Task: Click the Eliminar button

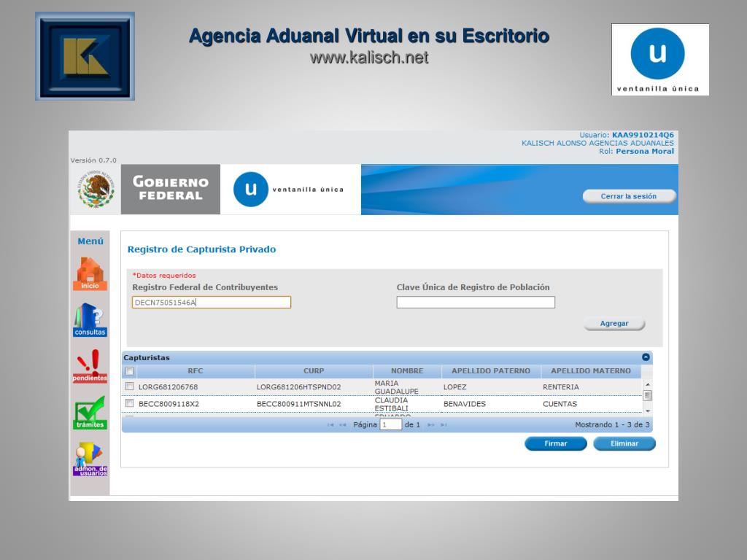Action: [x=624, y=443]
